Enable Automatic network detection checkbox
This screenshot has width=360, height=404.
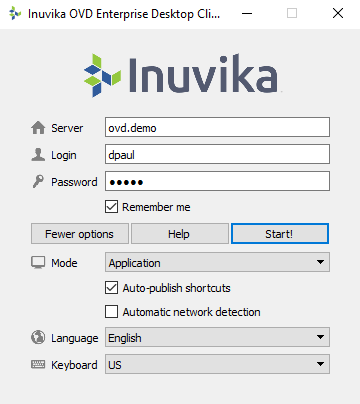click(x=111, y=312)
